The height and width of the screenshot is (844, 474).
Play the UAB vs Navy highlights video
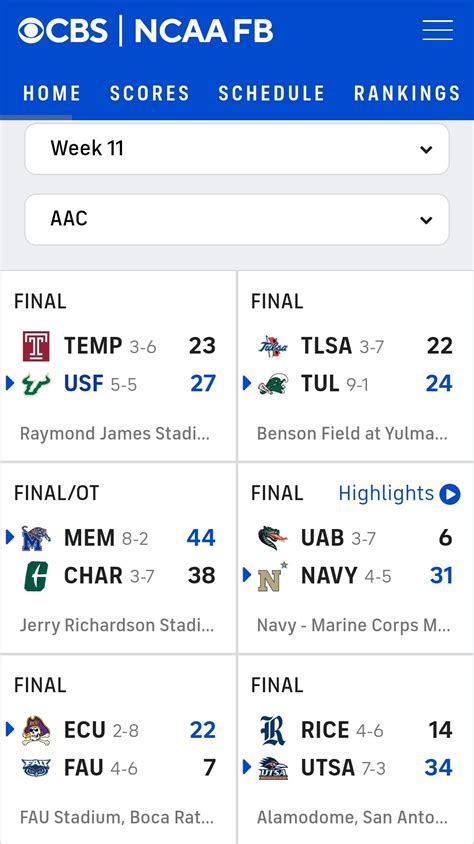pyautogui.click(x=450, y=494)
